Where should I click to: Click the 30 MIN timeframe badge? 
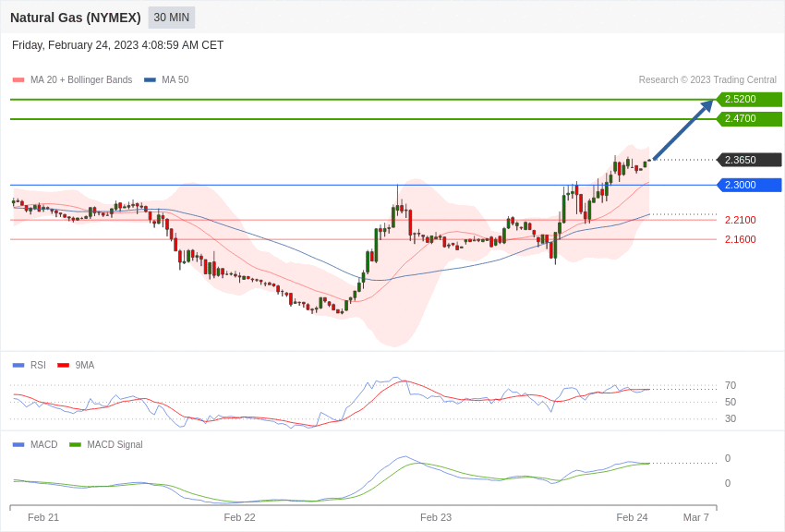[x=171, y=18]
